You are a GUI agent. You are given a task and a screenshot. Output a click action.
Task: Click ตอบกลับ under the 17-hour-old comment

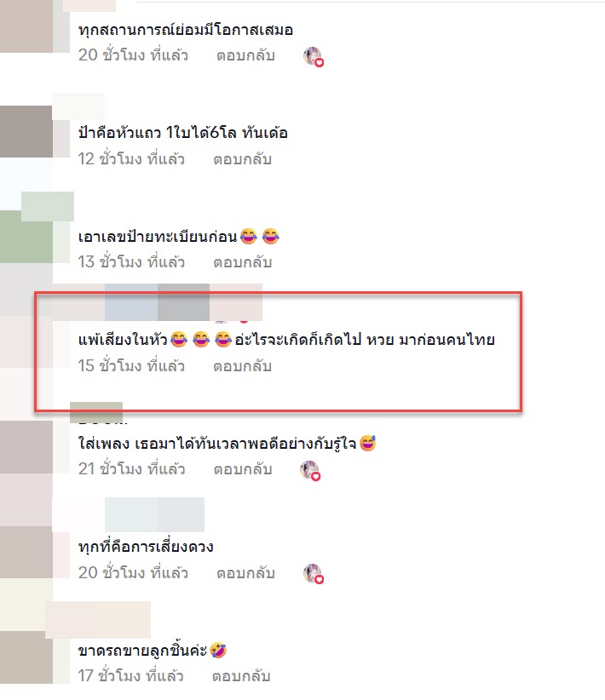pos(241,676)
